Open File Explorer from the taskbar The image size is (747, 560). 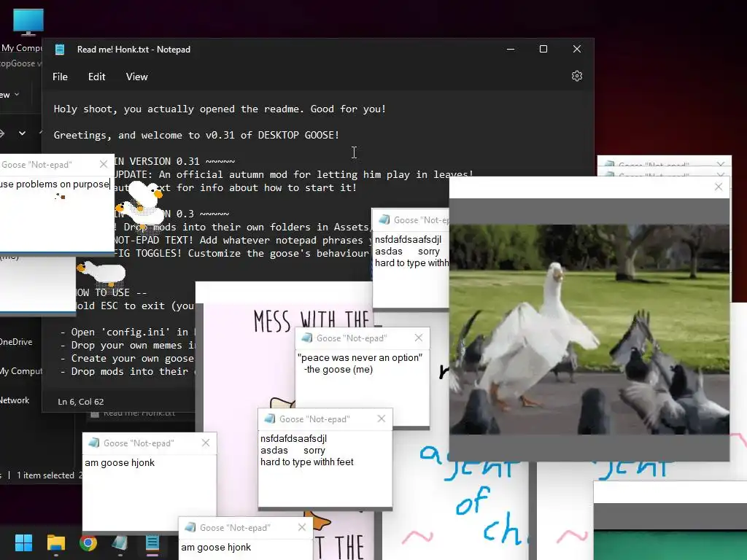point(55,542)
